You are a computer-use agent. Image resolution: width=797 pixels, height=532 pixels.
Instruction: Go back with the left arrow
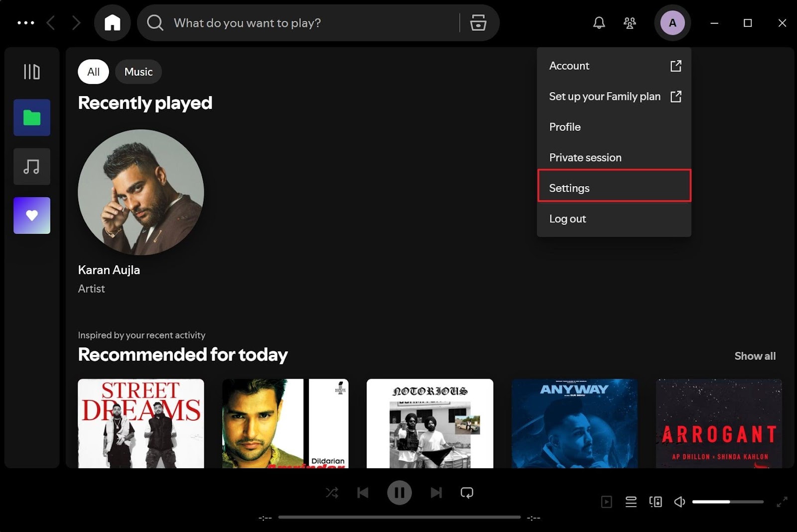coord(50,23)
